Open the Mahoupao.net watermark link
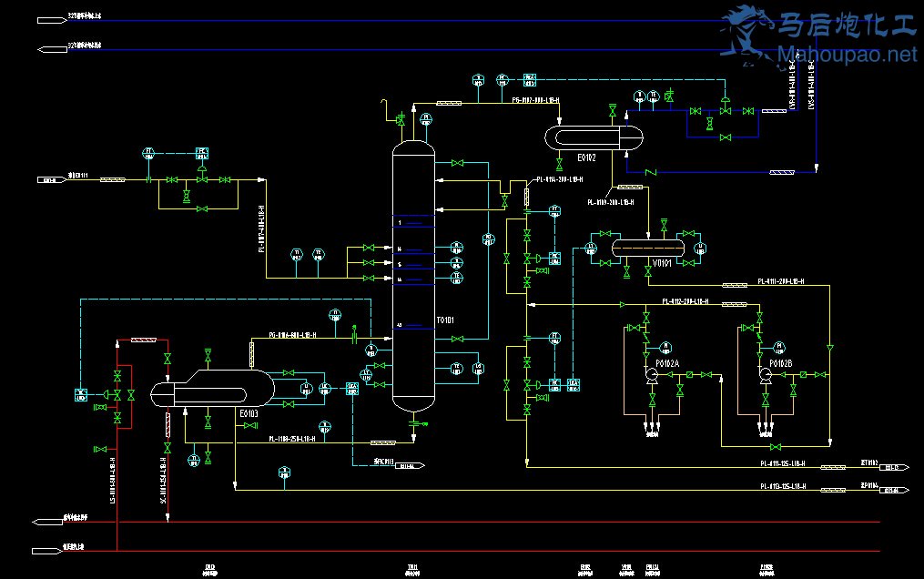Image resolution: width=924 pixels, height=579 pixels. click(848, 56)
